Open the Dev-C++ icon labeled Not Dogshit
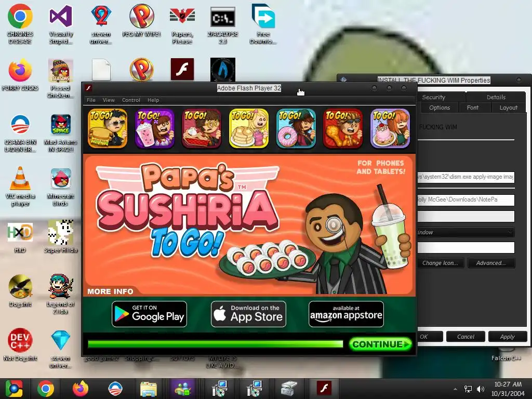The width and height of the screenshot is (532, 399). coord(20,344)
